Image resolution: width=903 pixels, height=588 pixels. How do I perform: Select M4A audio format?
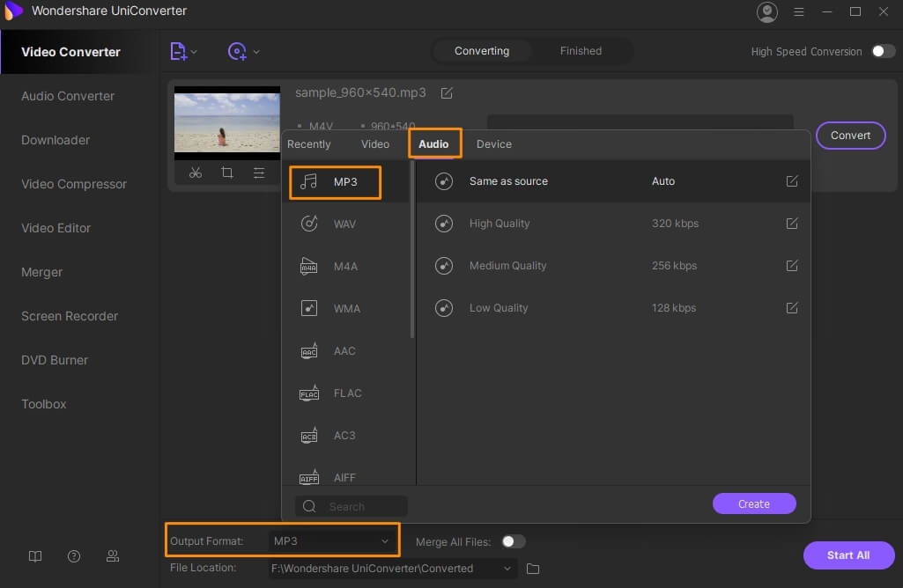[345, 267]
